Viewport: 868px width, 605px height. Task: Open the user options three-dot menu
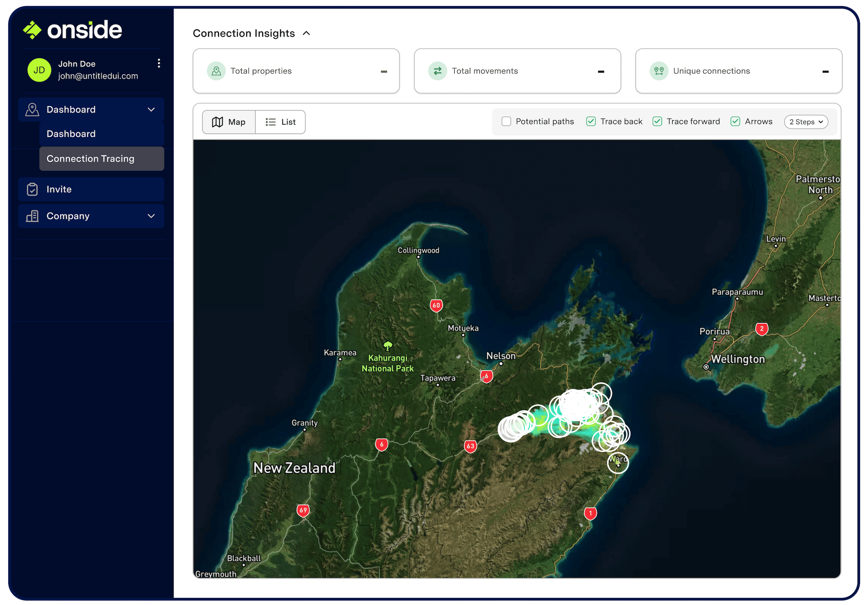pyautogui.click(x=159, y=63)
